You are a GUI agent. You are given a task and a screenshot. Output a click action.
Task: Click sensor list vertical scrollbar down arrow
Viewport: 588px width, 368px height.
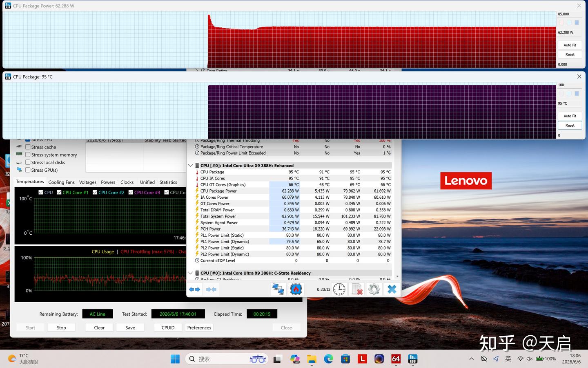coord(397,277)
